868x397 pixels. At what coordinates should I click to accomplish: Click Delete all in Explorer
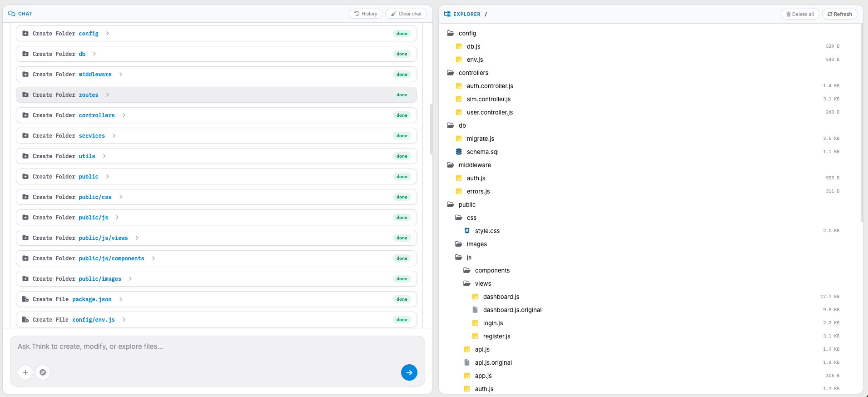[x=800, y=14]
